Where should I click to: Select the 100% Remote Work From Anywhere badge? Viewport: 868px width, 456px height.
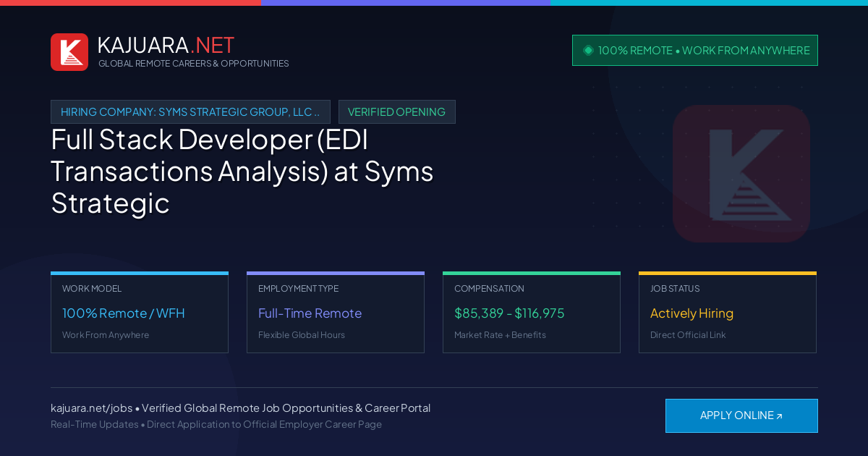[x=695, y=51]
